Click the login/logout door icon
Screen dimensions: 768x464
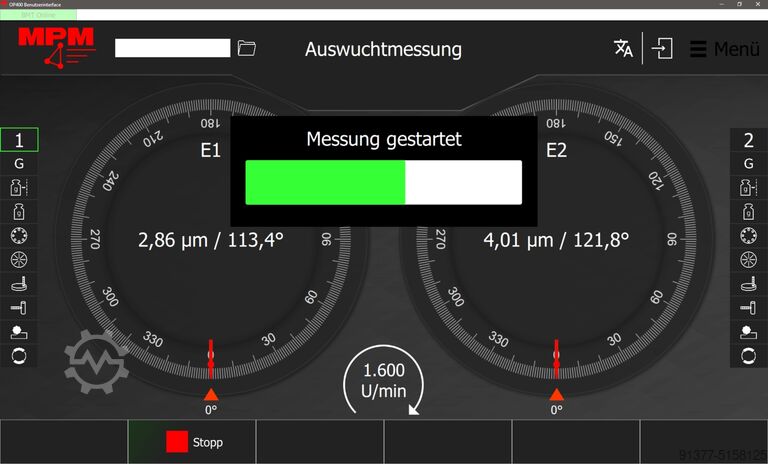[662, 49]
